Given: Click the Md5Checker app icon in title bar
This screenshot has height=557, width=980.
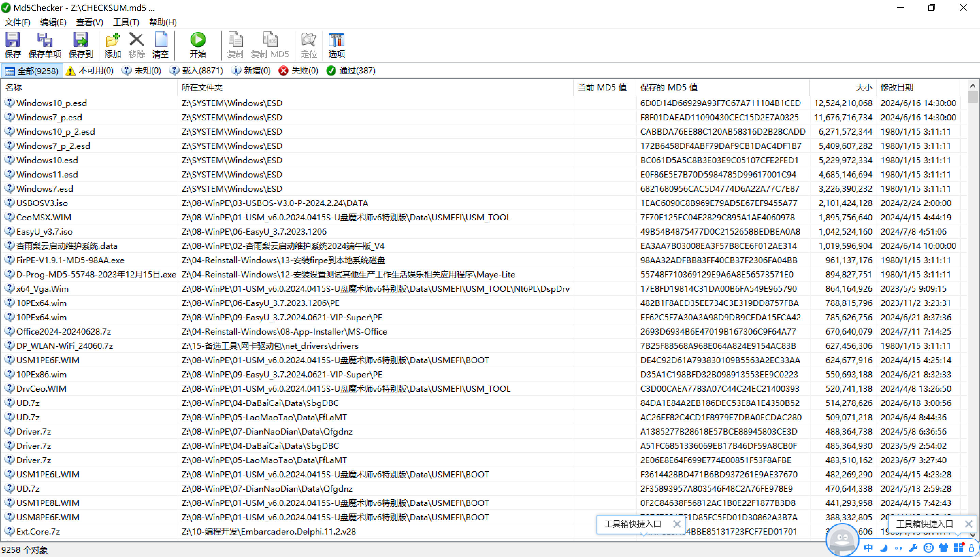Looking at the screenshot, I should click(6, 7).
